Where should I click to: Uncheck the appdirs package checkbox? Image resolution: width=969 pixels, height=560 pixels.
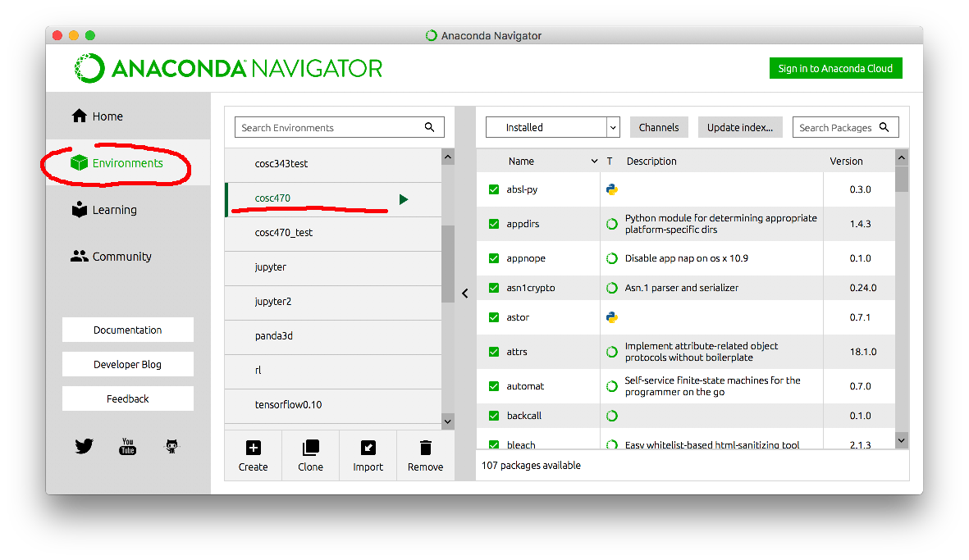[494, 224]
